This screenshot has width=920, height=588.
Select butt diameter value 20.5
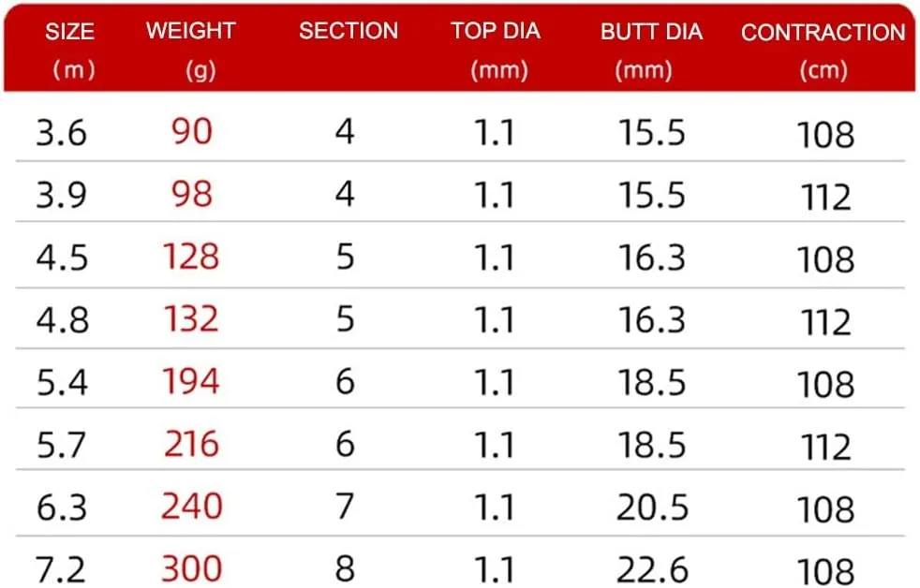click(x=652, y=507)
